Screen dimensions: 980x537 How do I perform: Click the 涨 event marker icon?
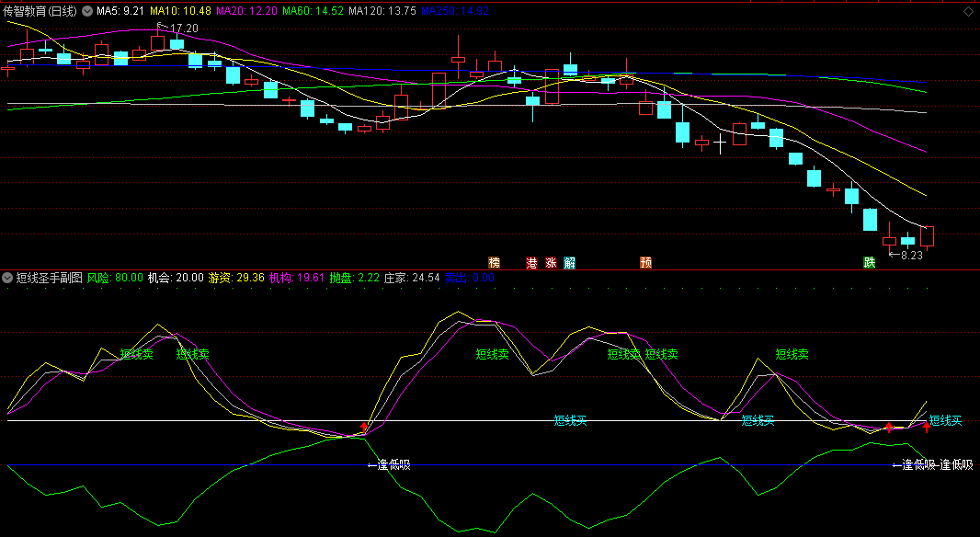(551, 262)
